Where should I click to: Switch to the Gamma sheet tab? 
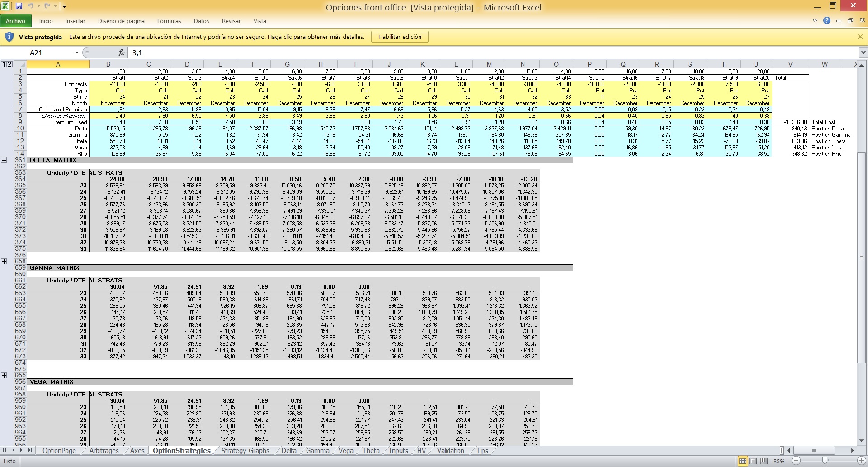click(x=317, y=451)
